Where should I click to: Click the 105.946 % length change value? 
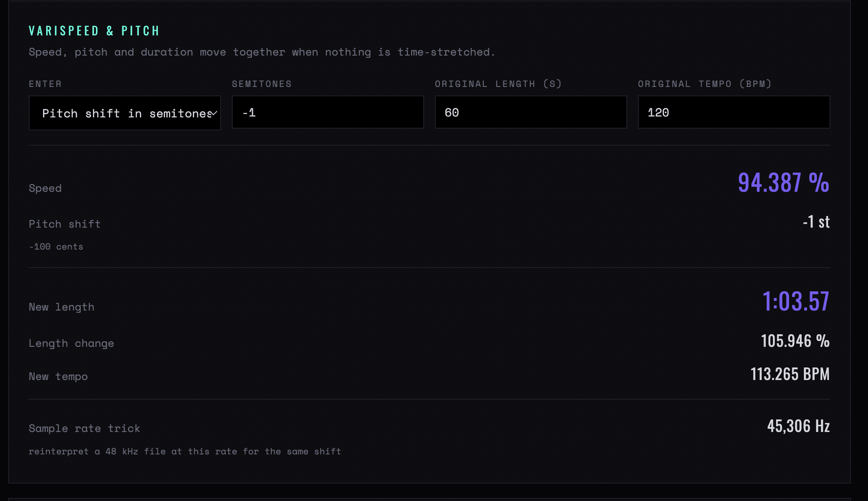click(x=795, y=341)
